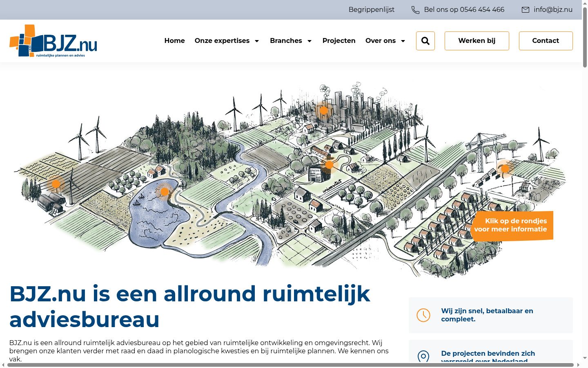Open the Begrippenlijst link
588x368 pixels.
[x=372, y=10]
